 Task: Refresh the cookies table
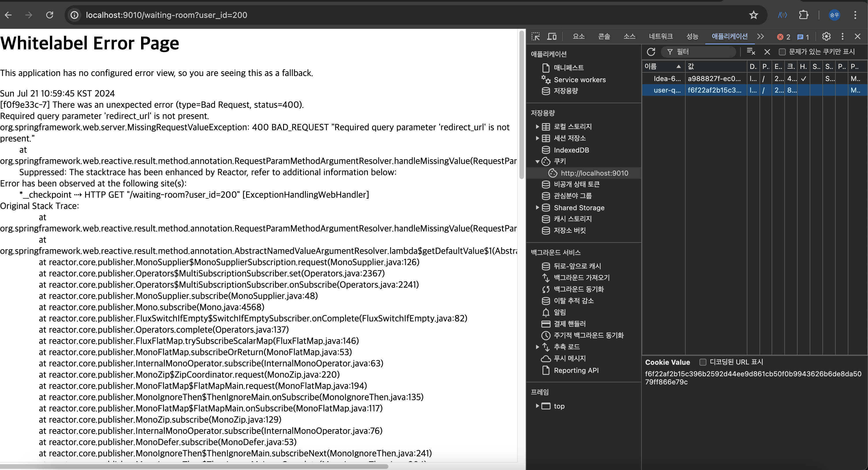(651, 52)
